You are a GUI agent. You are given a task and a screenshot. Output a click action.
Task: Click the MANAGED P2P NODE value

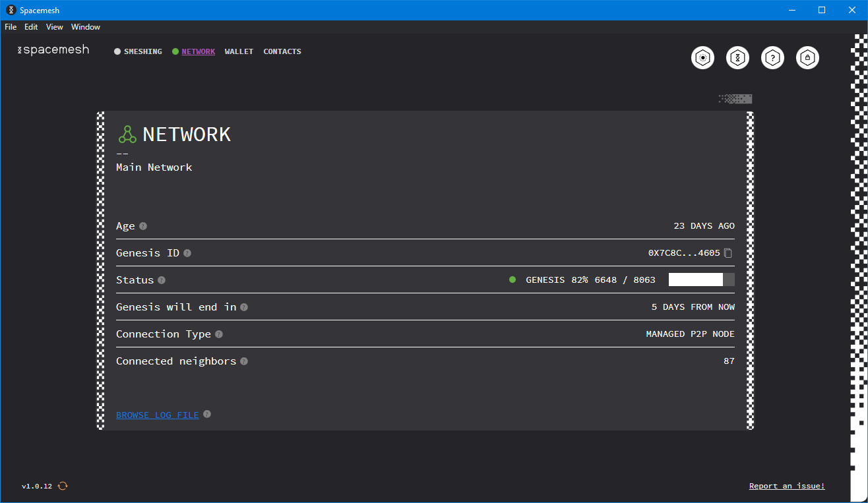tap(690, 334)
